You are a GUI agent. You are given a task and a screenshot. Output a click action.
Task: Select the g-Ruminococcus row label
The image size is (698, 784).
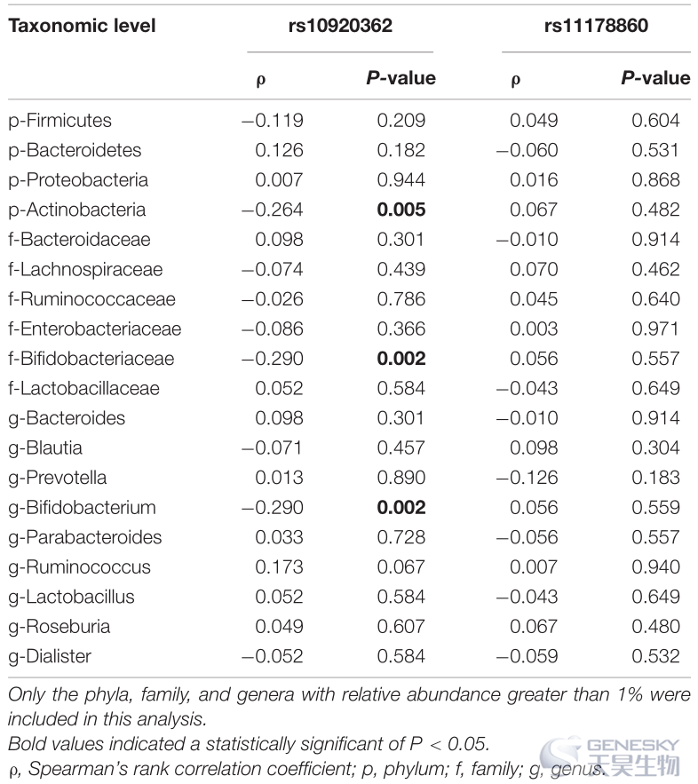(80, 567)
